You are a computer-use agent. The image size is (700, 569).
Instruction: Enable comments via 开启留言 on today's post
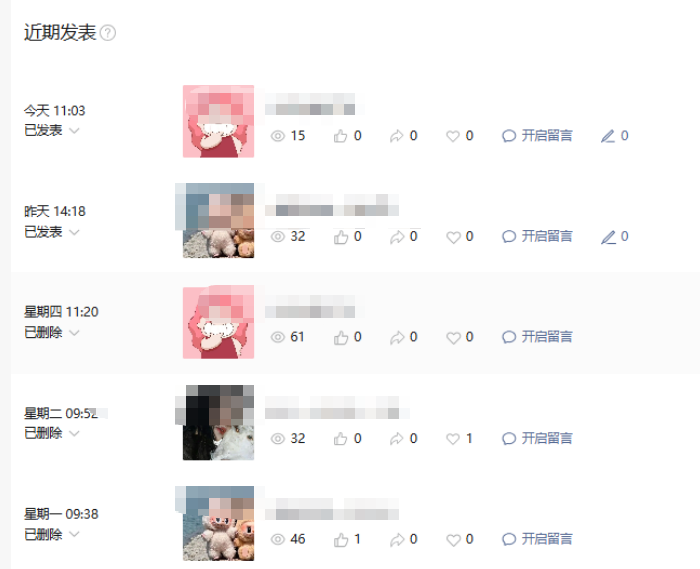click(537, 136)
